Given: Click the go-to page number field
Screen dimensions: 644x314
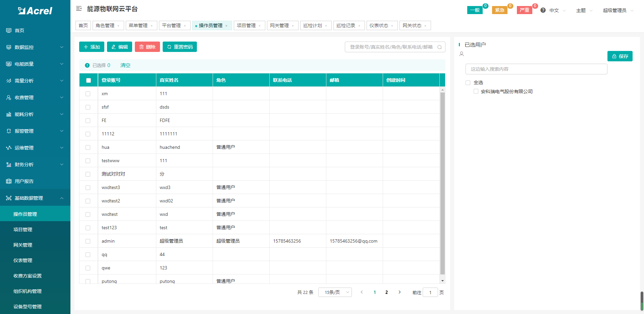Looking at the screenshot, I should (430, 293).
